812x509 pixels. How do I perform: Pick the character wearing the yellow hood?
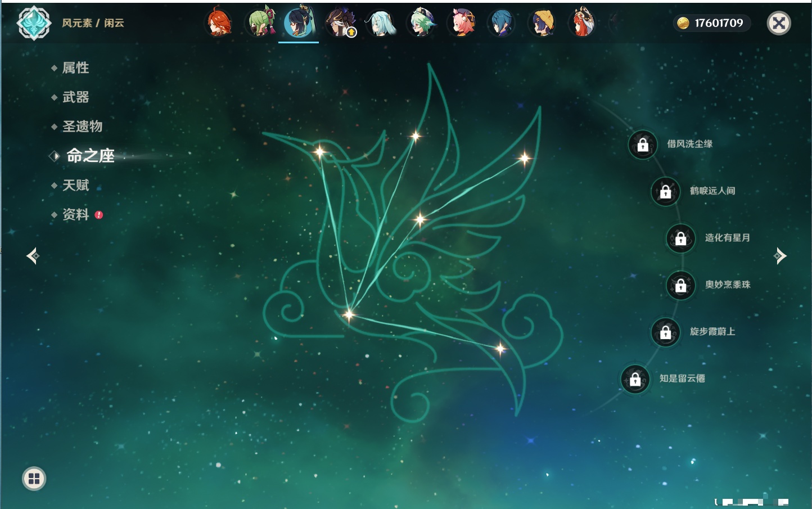[x=543, y=24]
